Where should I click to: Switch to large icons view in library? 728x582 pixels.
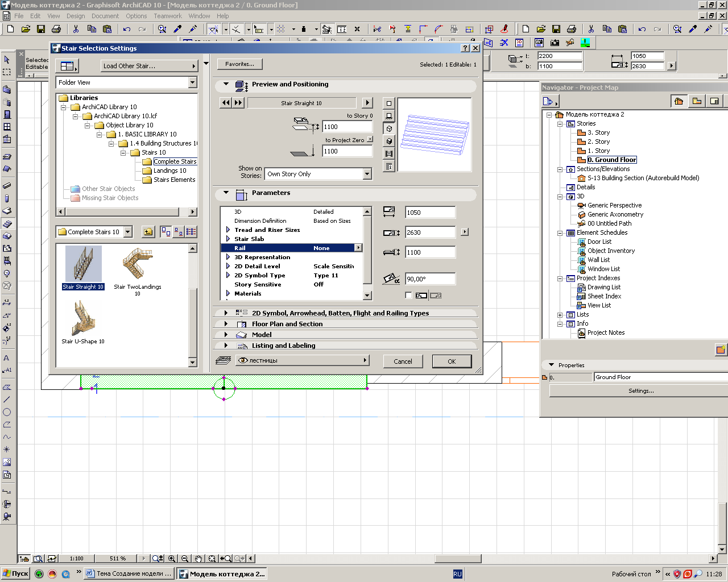point(166,232)
